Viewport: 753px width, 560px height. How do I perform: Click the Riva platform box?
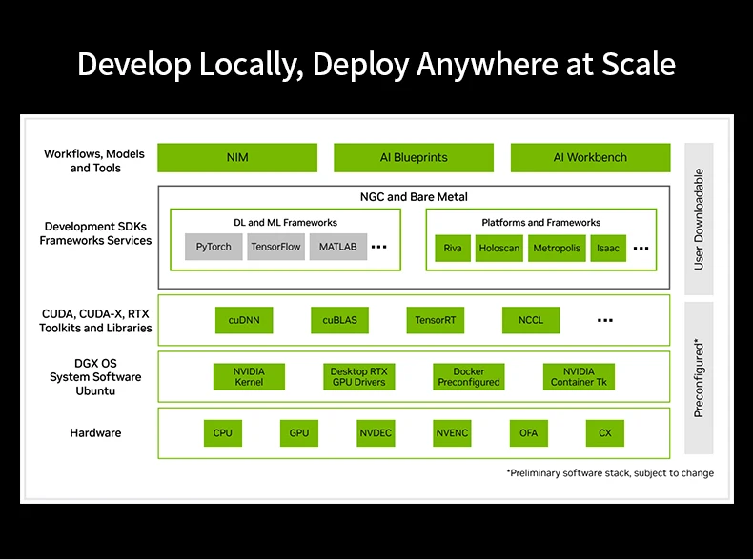[453, 248]
